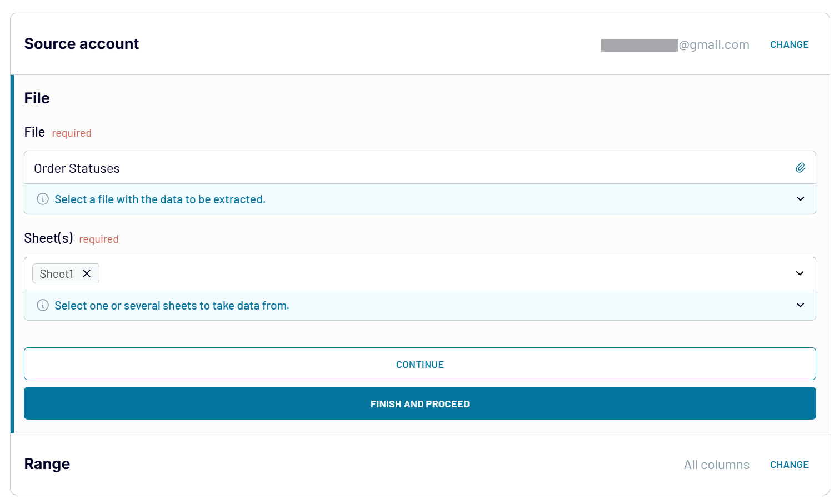This screenshot has width=839, height=504.
Task: Click FINISH AND PROCEED button
Action: [420, 403]
